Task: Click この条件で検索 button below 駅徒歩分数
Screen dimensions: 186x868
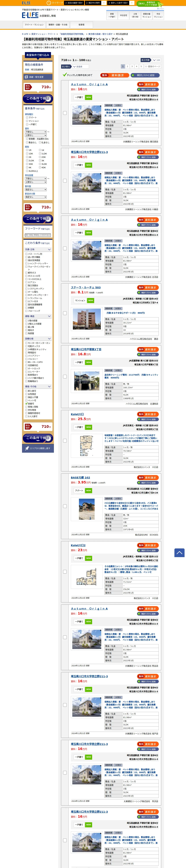Action: pos(38,219)
